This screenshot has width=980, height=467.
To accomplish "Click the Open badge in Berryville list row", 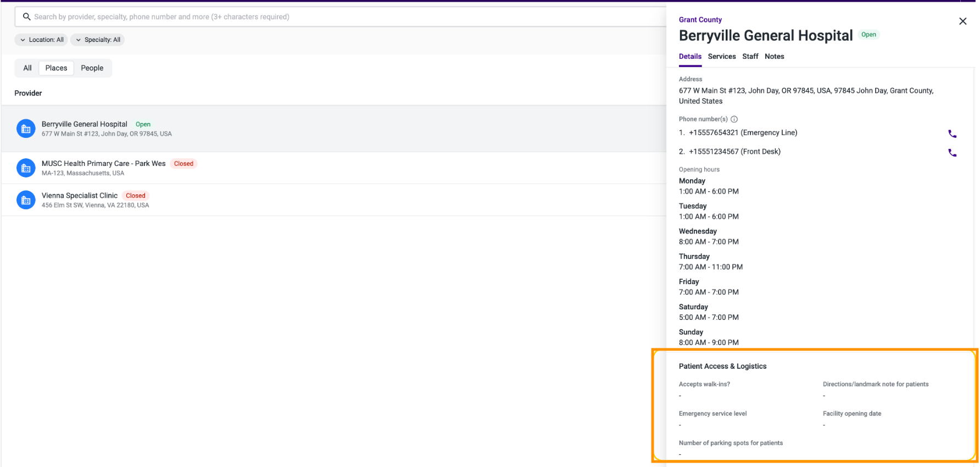I will [143, 125].
